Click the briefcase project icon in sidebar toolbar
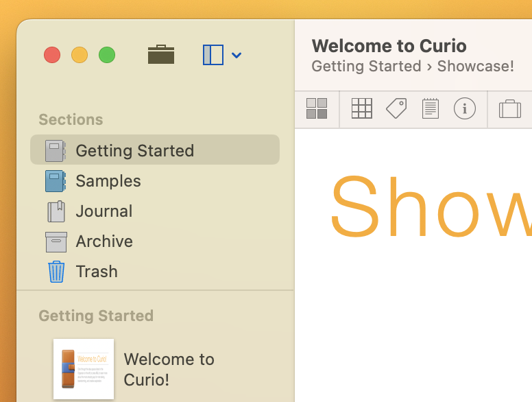532x402 pixels. (x=161, y=54)
